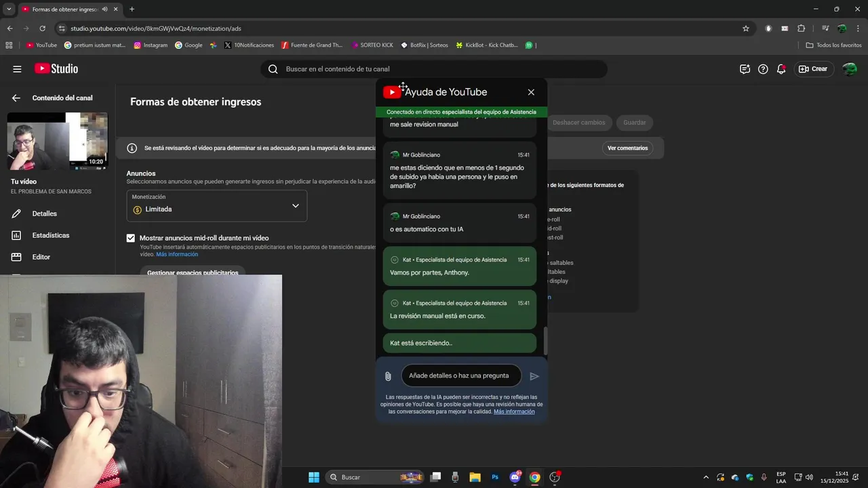Expand the Monetización Limitada dropdown

[x=217, y=205]
